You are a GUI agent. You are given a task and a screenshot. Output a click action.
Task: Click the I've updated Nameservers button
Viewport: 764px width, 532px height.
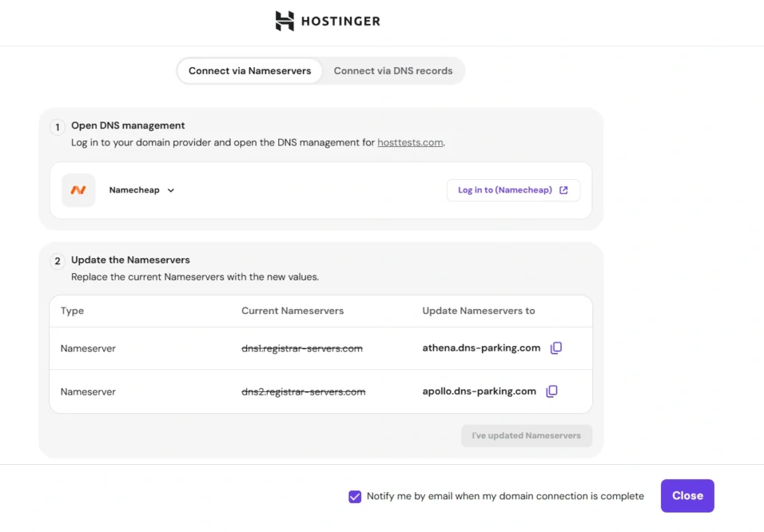[x=526, y=436]
